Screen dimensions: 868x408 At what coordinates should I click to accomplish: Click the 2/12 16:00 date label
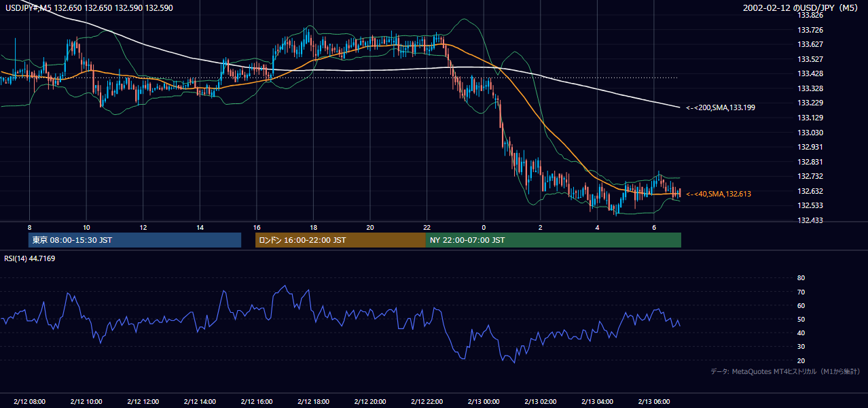(257, 401)
